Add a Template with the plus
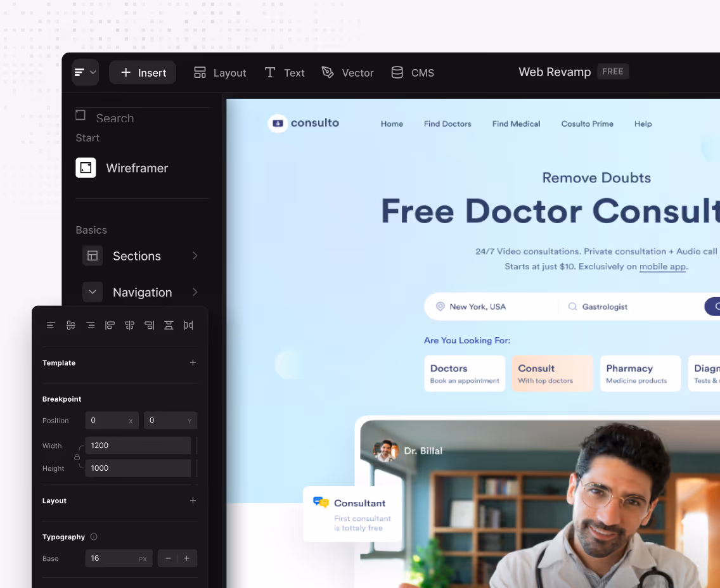Image resolution: width=720 pixels, height=588 pixels. coord(193,362)
